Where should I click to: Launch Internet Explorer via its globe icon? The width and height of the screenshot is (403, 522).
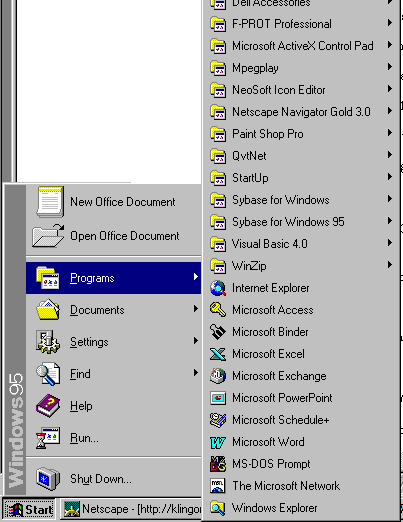(218, 288)
